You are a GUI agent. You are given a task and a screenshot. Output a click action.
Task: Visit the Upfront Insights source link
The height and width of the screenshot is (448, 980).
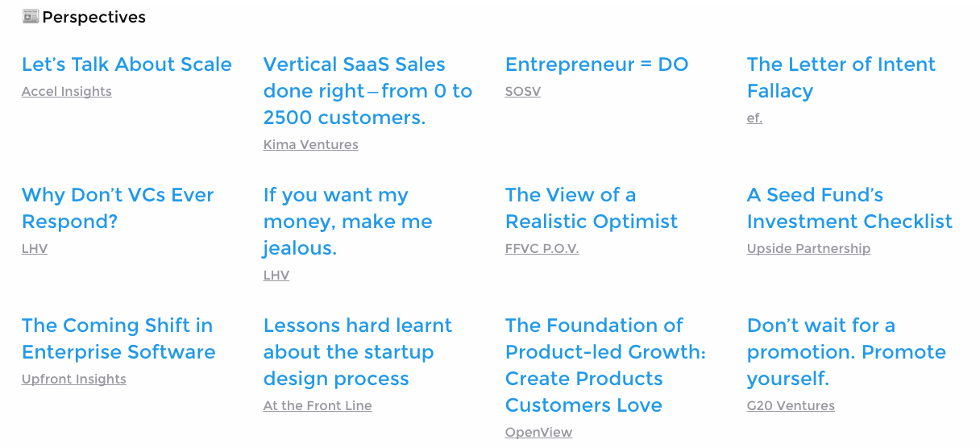73,380
